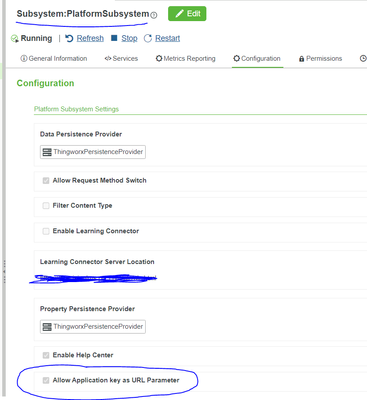
Task: Click the left panel collapse handle
Action: (x=4, y=272)
